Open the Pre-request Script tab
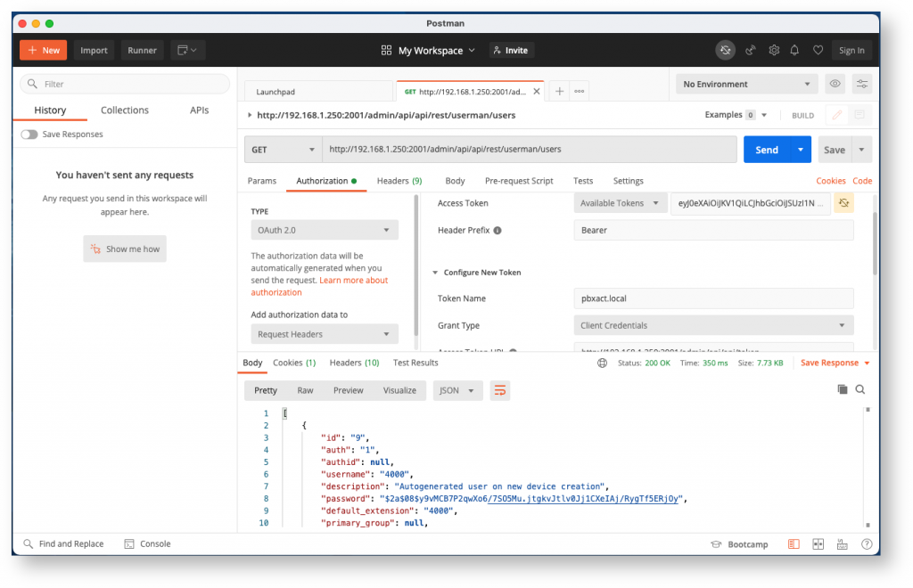Image resolution: width=913 pixels, height=588 pixels. [x=519, y=181]
